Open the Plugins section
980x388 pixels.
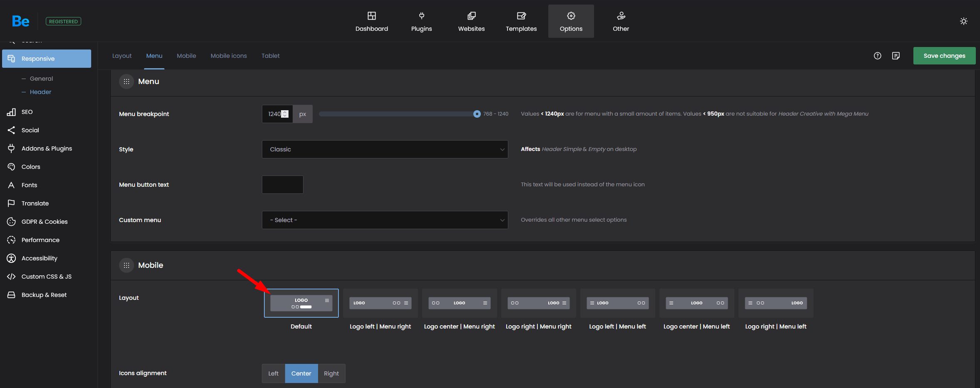pyautogui.click(x=421, y=22)
